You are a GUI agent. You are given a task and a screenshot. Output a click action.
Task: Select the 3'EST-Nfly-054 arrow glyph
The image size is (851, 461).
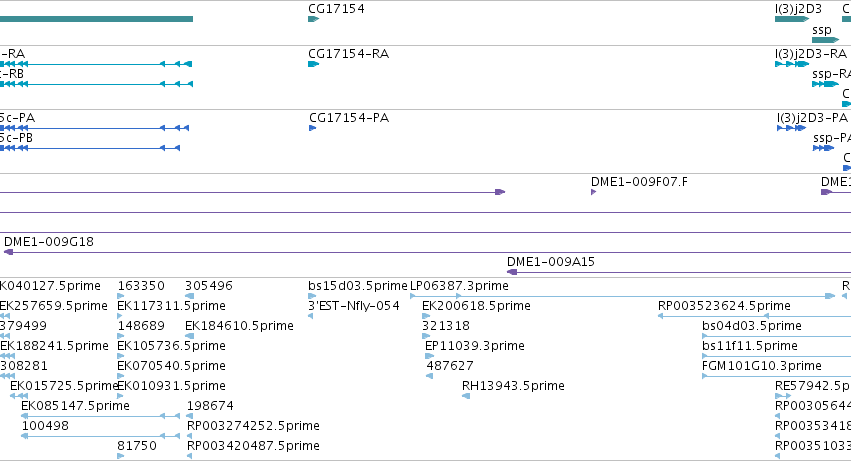pos(310,316)
